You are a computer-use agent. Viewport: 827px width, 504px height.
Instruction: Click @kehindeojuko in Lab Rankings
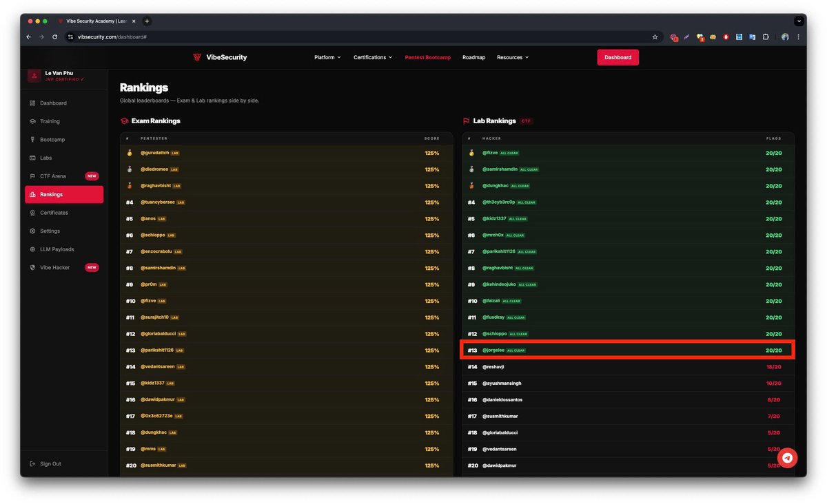(x=499, y=284)
